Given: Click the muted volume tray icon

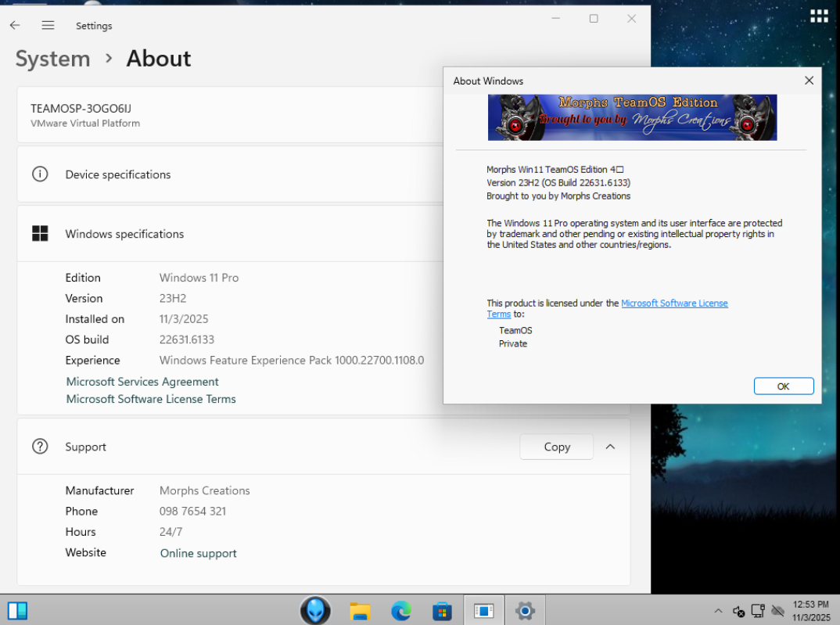Looking at the screenshot, I should coord(738,611).
